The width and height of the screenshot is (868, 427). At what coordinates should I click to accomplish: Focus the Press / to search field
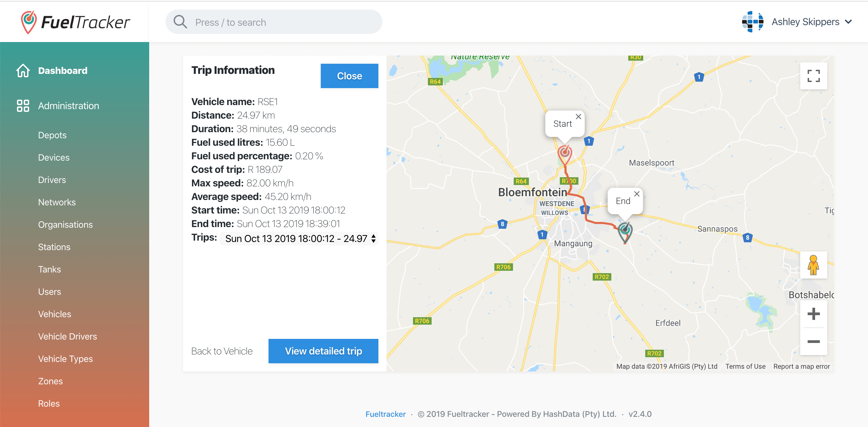click(274, 22)
